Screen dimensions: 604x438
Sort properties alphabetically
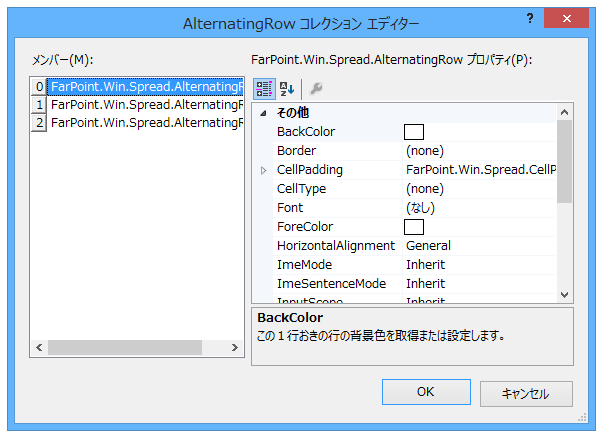pos(287,88)
